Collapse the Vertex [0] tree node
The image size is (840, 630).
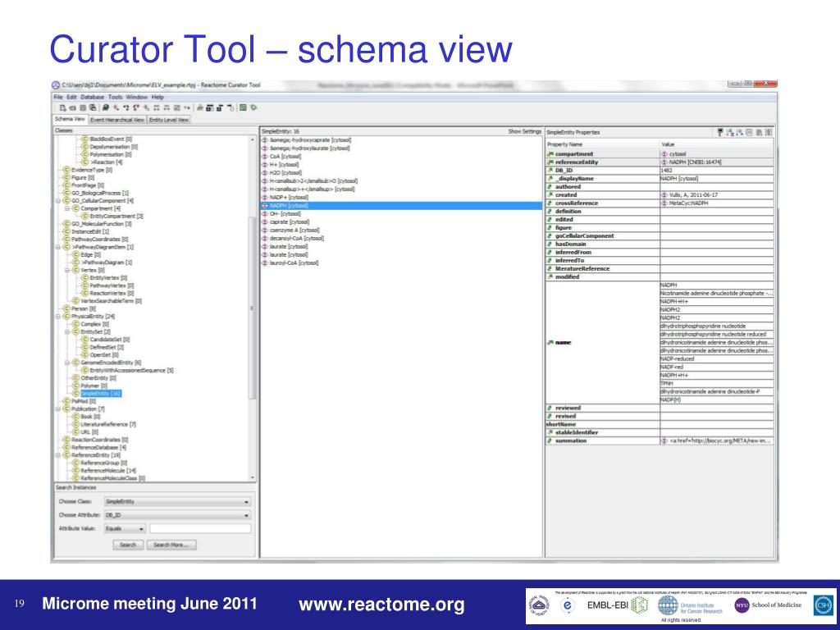[x=67, y=270]
